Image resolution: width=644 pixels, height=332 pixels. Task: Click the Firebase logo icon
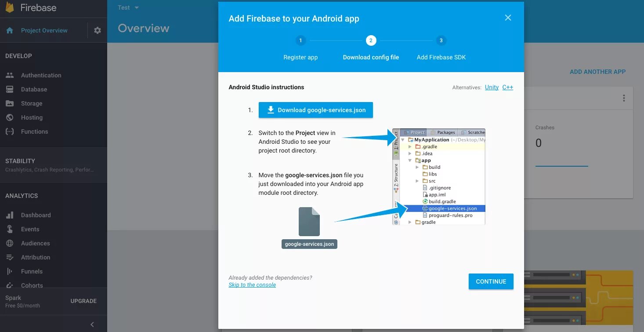pyautogui.click(x=10, y=7)
